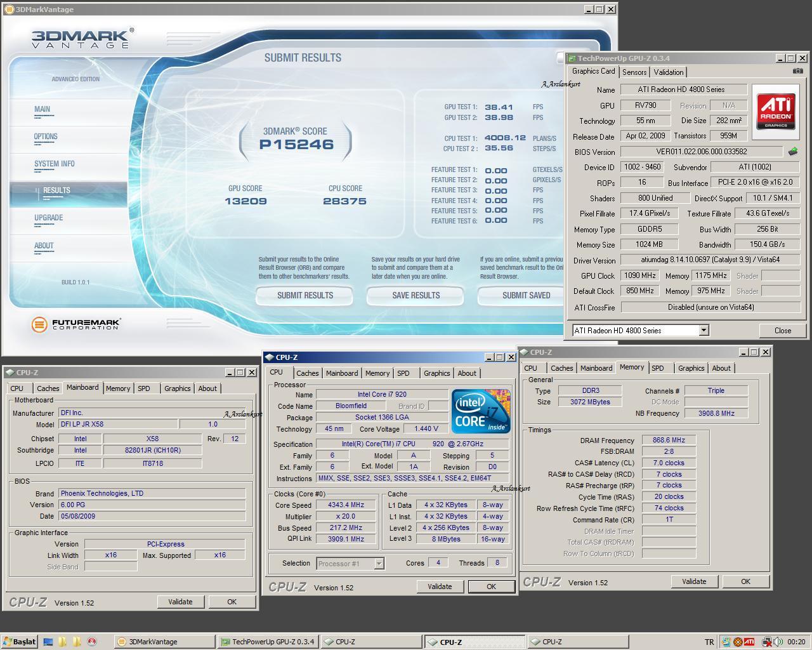Open the graphics card selector dropdown in GPU-Z
The height and width of the screenshot is (650, 812).
tap(703, 330)
